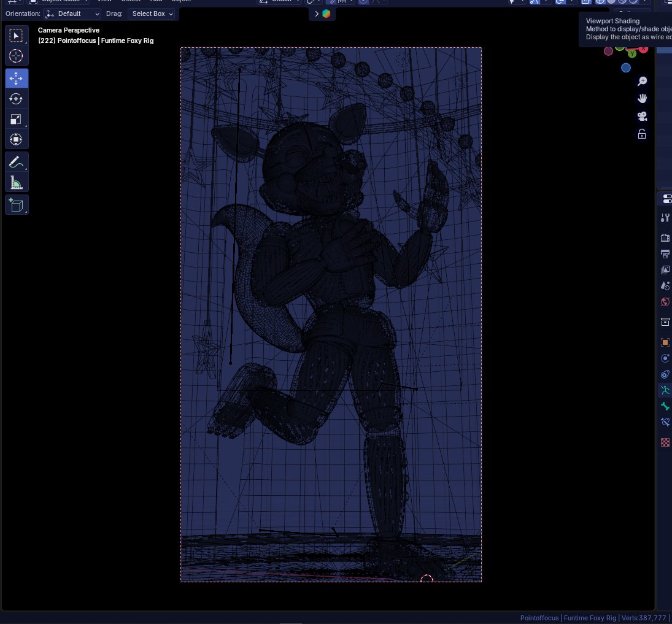Image resolution: width=672 pixels, height=624 pixels.
Task: Click the multicolored cube addon icon
Action: click(326, 13)
